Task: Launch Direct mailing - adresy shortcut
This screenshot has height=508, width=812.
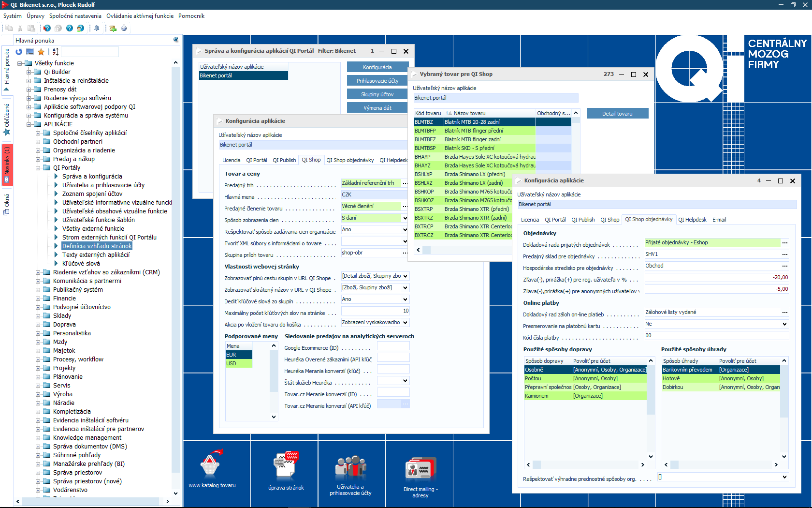Action: (x=420, y=470)
